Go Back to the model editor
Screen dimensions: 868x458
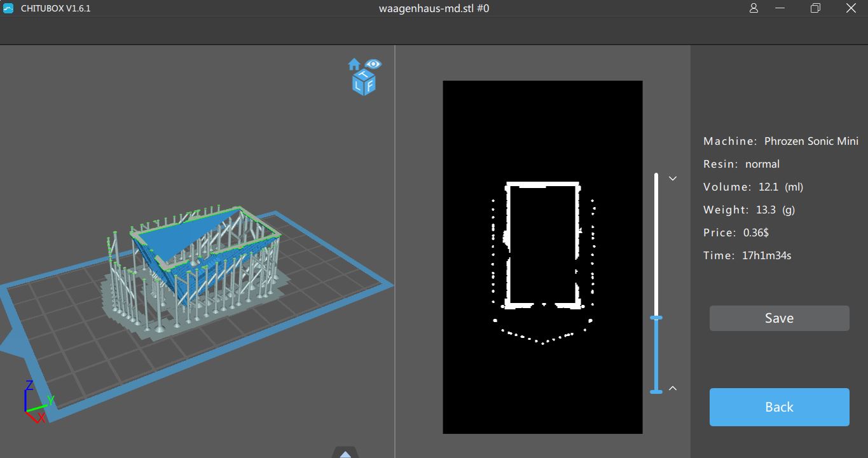(x=779, y=407)
